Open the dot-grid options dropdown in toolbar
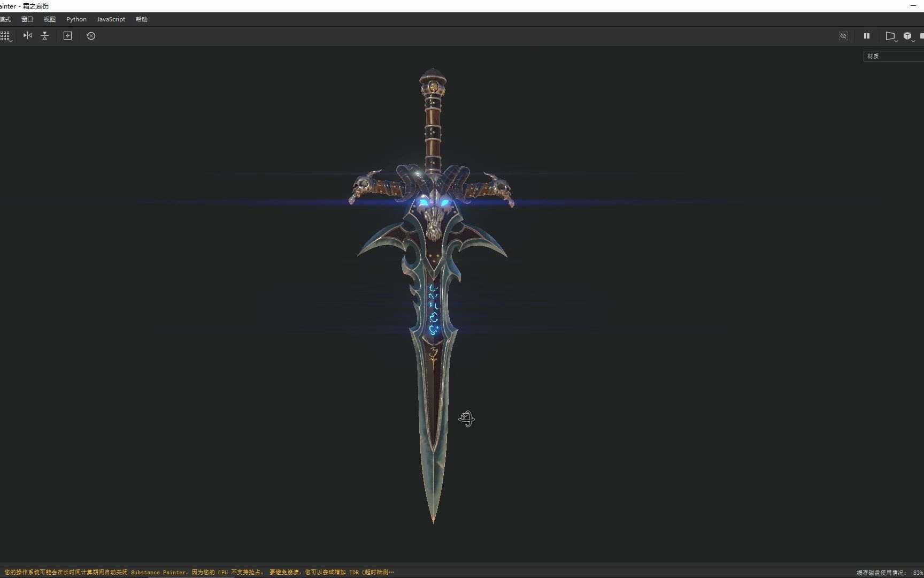Screen dimensions: 924x578 click(6, 36)
